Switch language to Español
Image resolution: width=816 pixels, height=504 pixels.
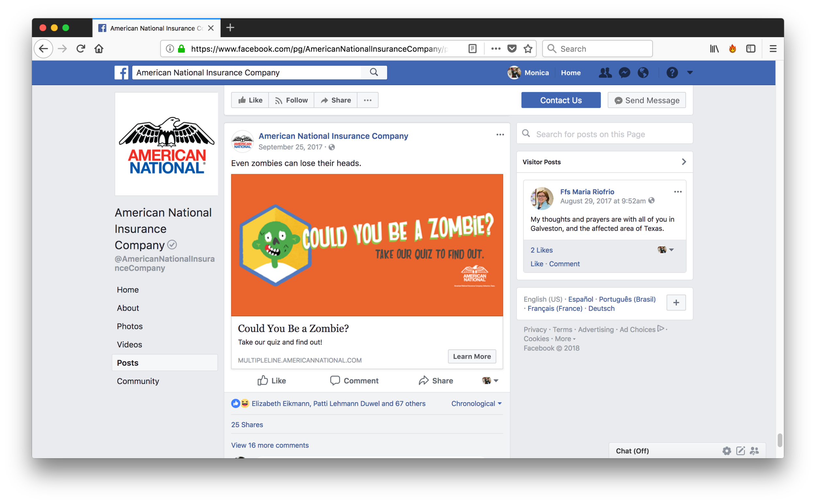pyautogui.click(x=581, y=299)
